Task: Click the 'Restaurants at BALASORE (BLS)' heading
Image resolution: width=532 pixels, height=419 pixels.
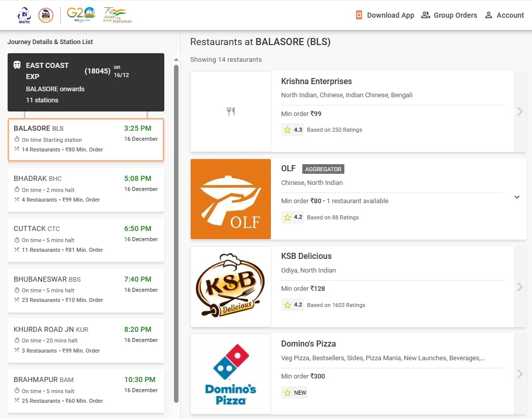Action: pos(260,42)
